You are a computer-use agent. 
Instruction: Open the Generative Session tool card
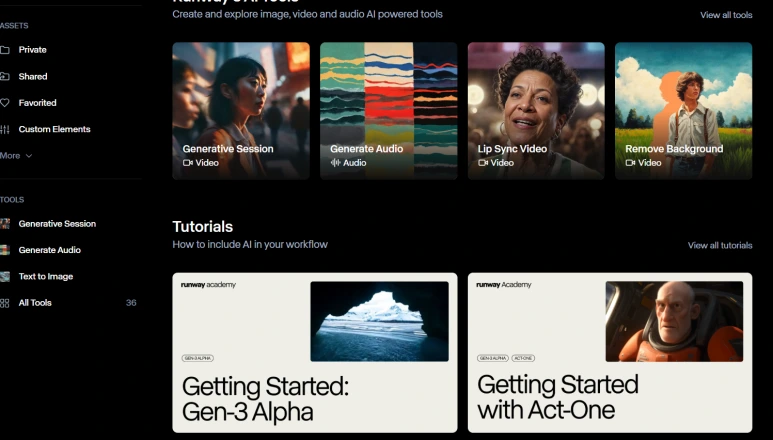241,111
